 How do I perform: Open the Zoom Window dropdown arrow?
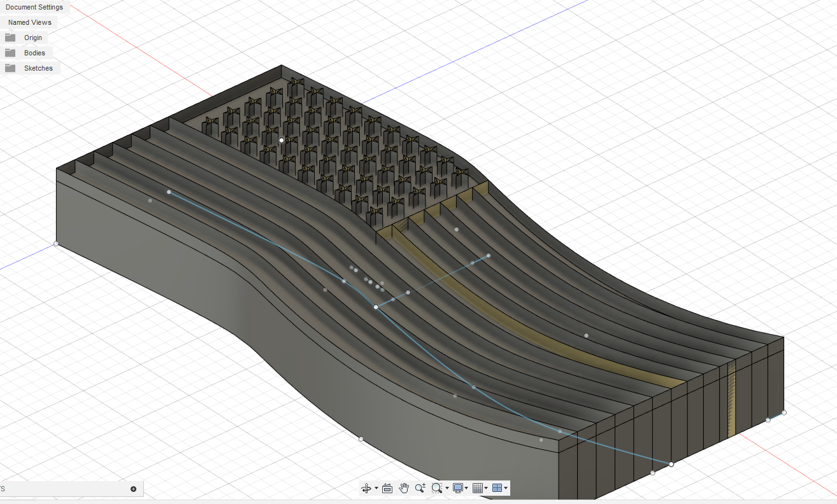447,489
